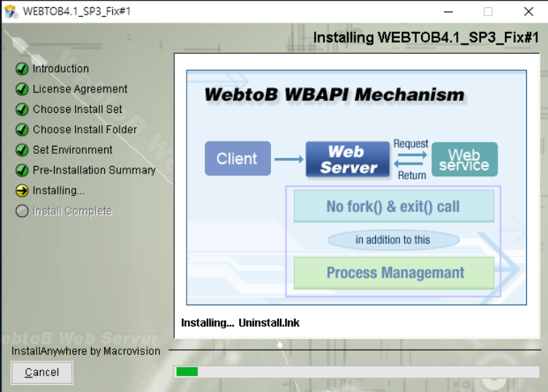The height and width of the screenshot is (392, 548).
Task: Select the Introduction step label
Action: (60, 68)
